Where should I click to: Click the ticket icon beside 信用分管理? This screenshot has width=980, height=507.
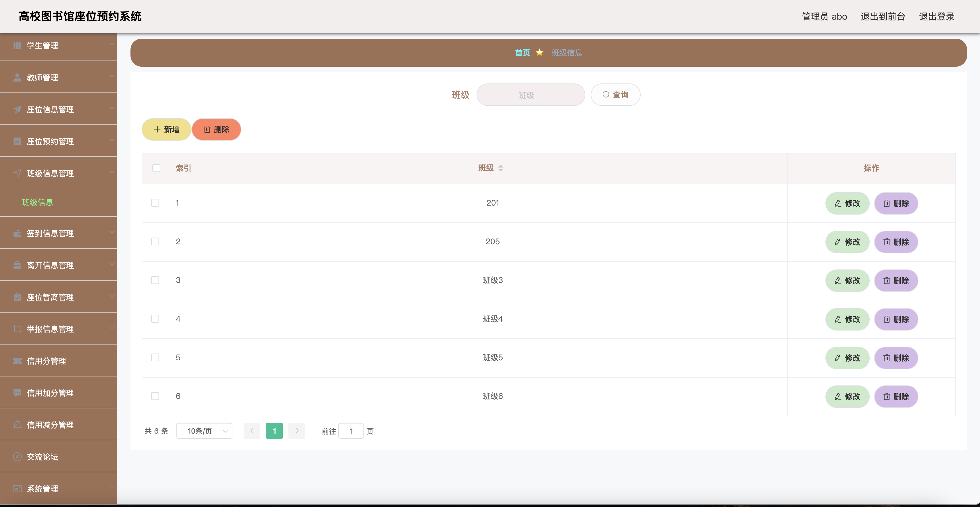17,361
